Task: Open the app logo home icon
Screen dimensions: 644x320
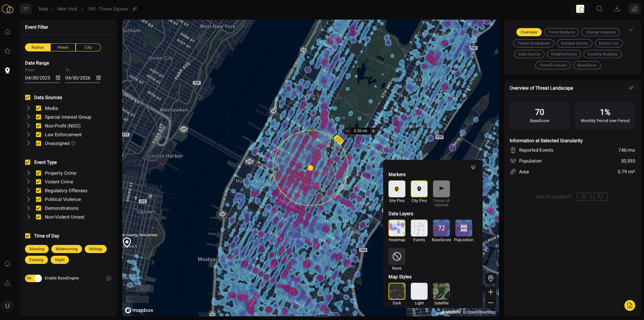Action: tap(8, 8)
